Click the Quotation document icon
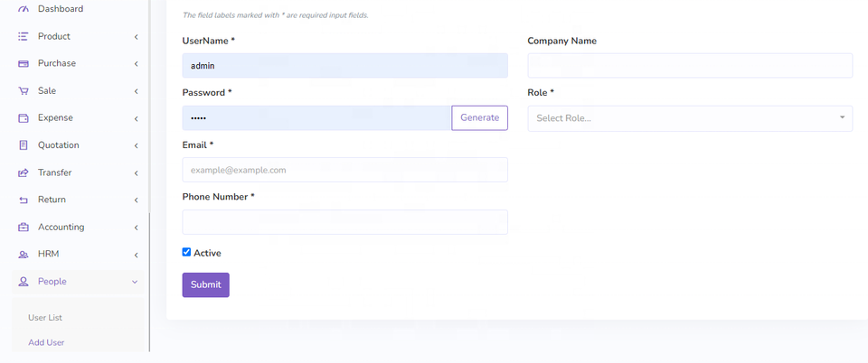Viewport: 868px width, 363px height. [24, 145]
